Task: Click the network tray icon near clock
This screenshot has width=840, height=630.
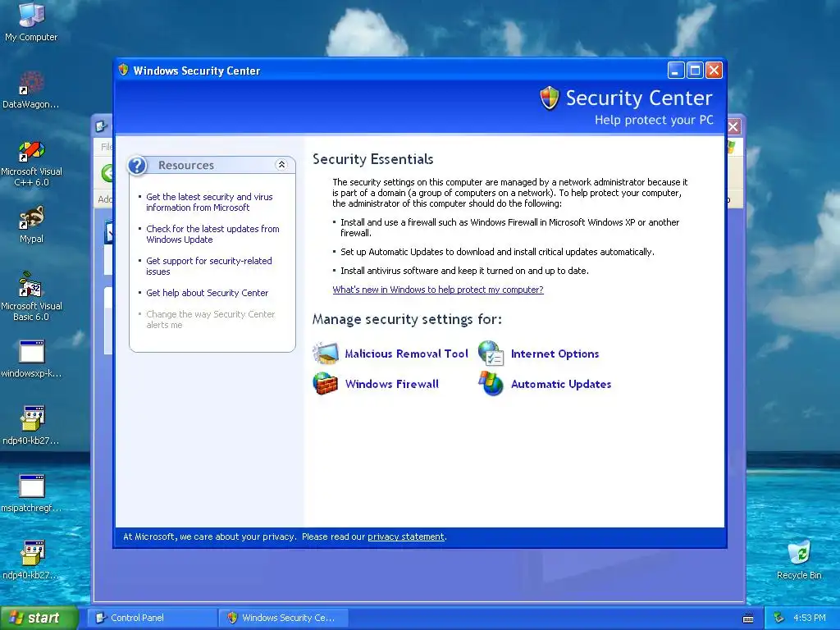Action: coord(779,618)
